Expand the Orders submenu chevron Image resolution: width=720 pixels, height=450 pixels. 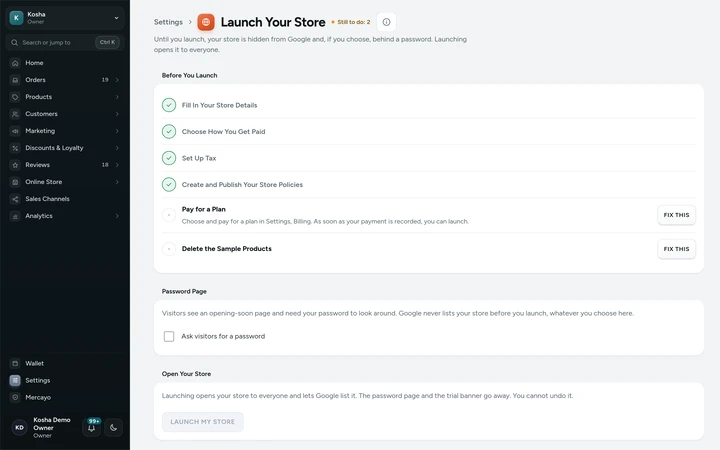(117, 80)
